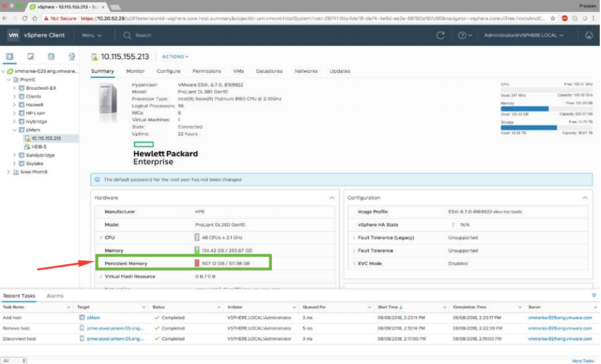Switch to the Monitor tab

[x=135, y=71]
